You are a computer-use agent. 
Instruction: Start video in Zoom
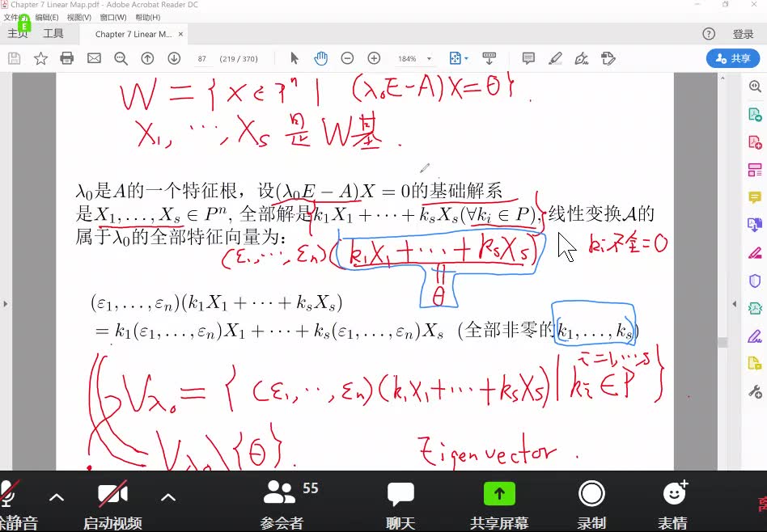tap(112, 494)
